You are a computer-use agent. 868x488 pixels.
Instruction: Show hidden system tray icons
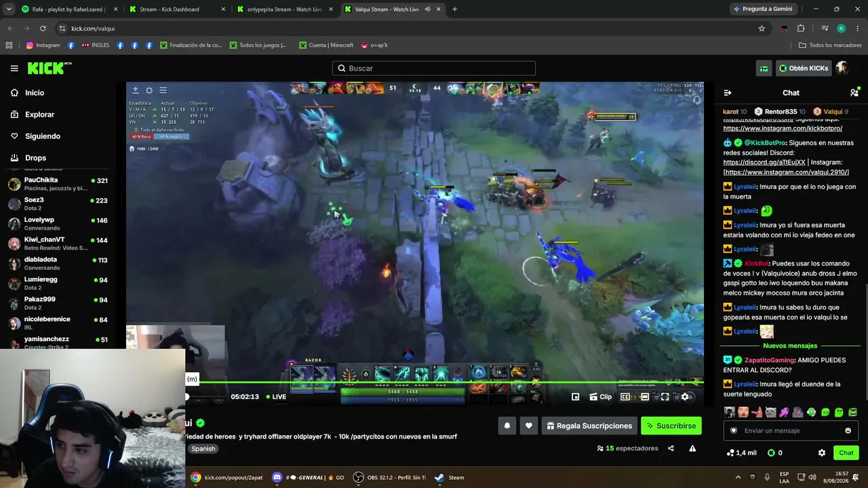738,477
